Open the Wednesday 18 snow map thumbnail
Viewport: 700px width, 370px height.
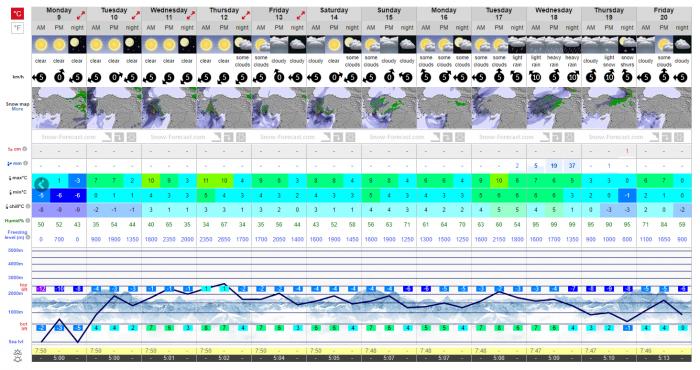pos(554,108)
